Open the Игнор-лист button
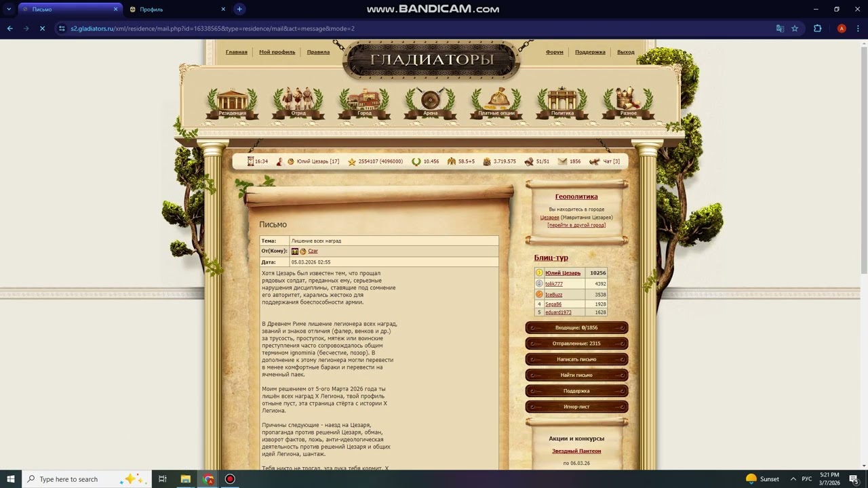The height and width of the screenshot is (488, 868). (x=576, y=407)
